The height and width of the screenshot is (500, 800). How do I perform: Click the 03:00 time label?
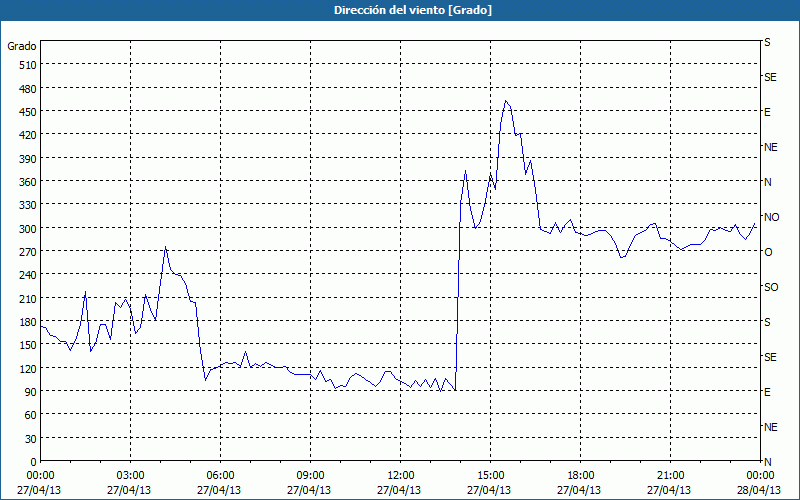pos(131,476)
